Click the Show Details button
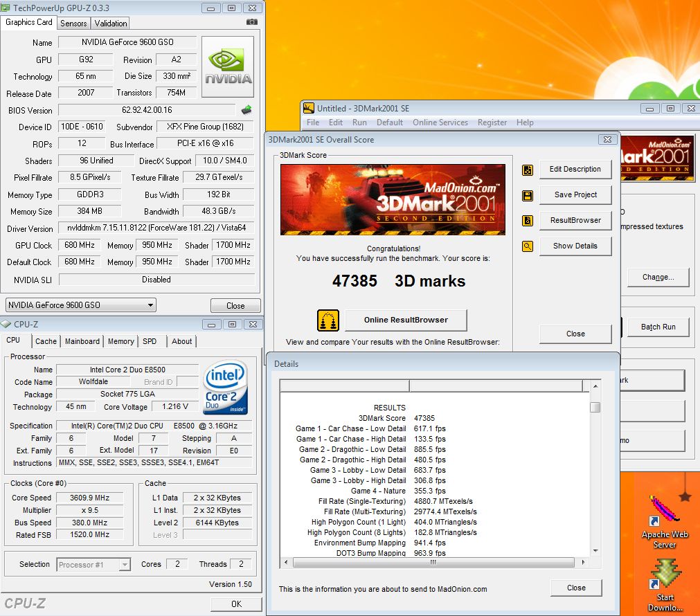The width and height of the screenshot is (700, 616). coord(575,246)
